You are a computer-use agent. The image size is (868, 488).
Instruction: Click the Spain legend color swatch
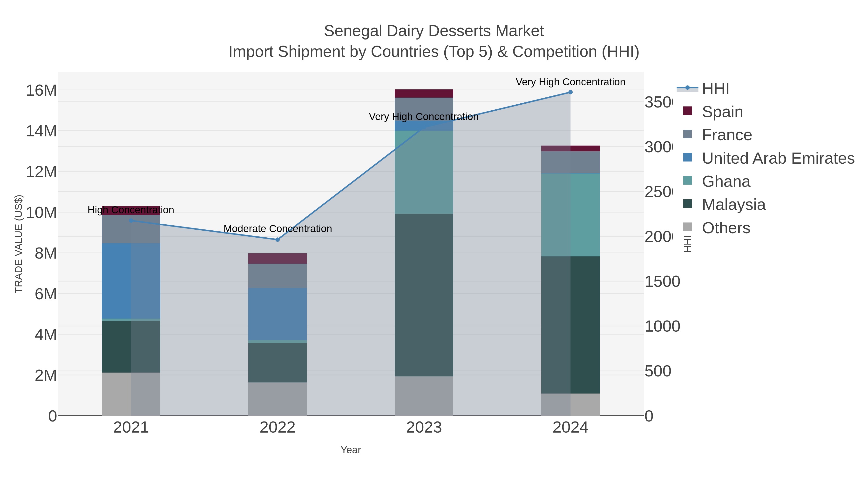click(x=687, y=111)
